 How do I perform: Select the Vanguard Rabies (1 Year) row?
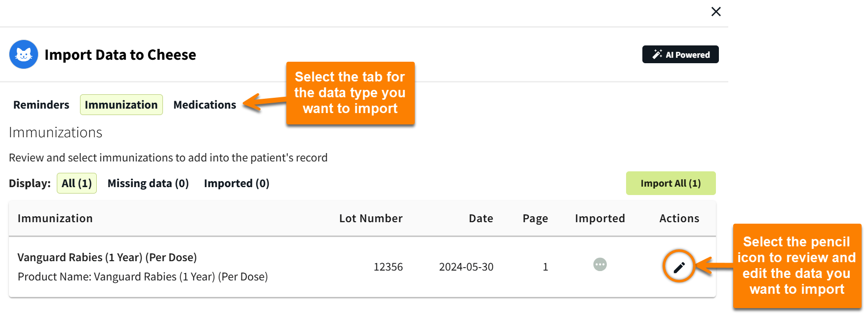tap(107, 257)
